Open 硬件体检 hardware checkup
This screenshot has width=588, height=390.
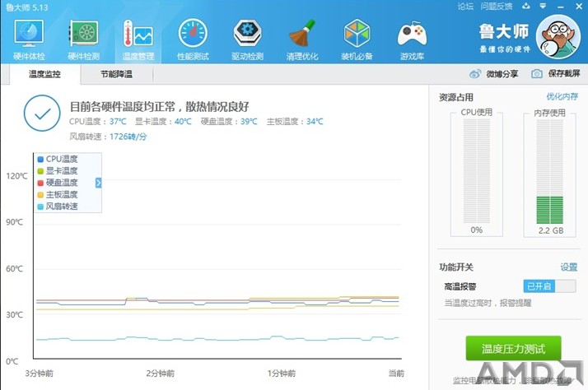tap(29, 40)
